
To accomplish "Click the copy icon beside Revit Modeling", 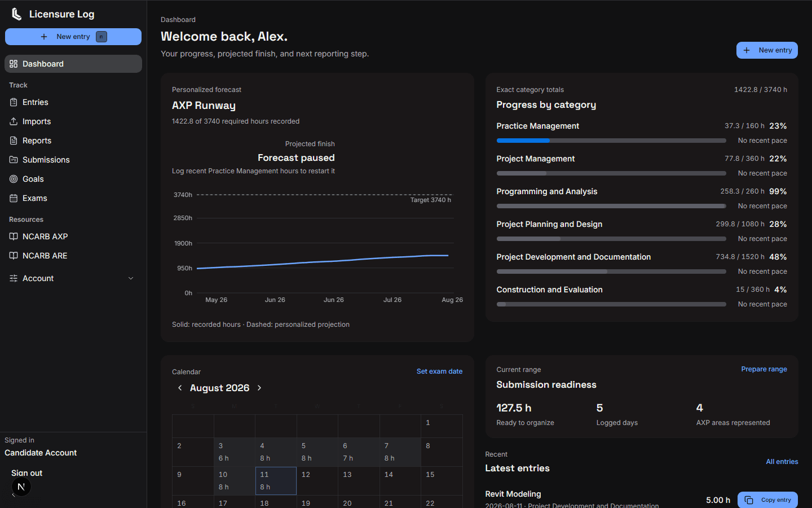I will (749, 500).
